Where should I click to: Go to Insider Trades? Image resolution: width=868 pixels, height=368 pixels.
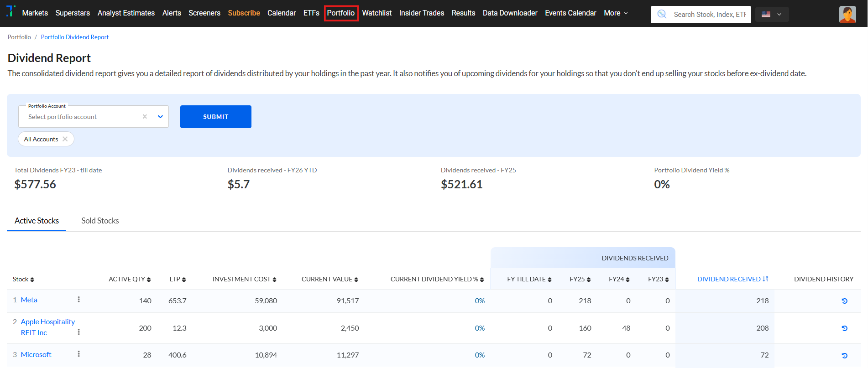pyautogui.click(x=422, y=13)
